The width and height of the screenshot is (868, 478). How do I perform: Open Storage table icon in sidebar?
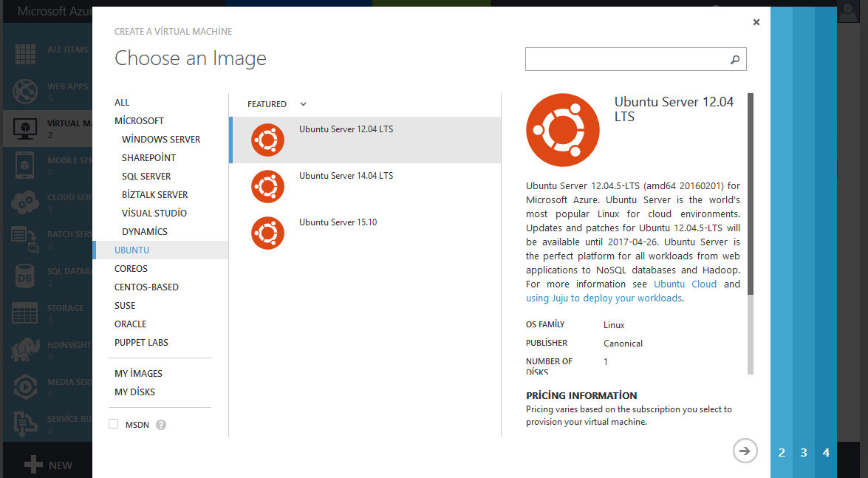(x=25, y=313)
